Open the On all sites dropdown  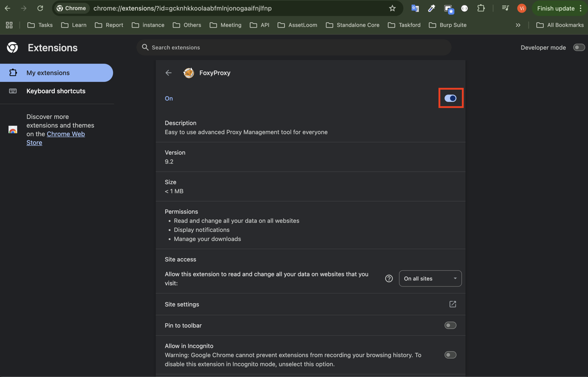point(430,279)
